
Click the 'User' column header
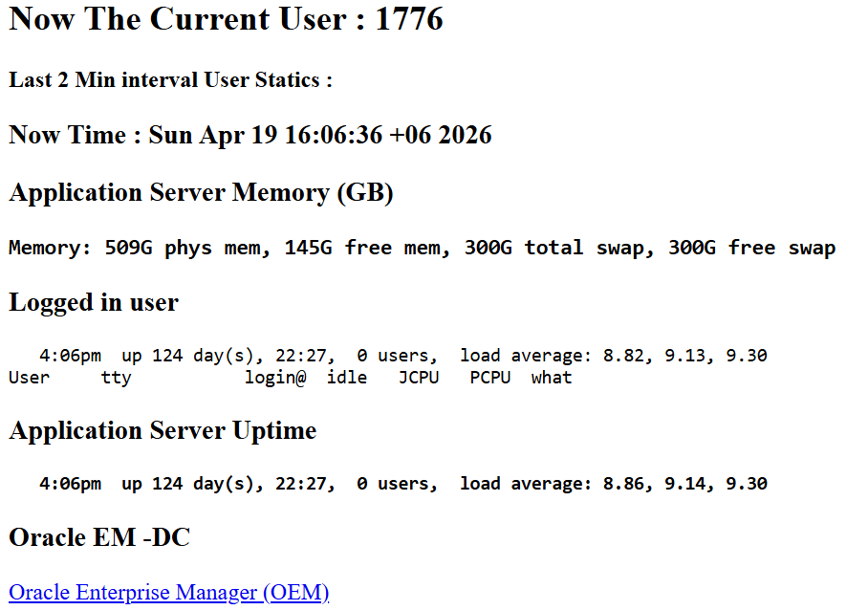(x=29, y=378)
